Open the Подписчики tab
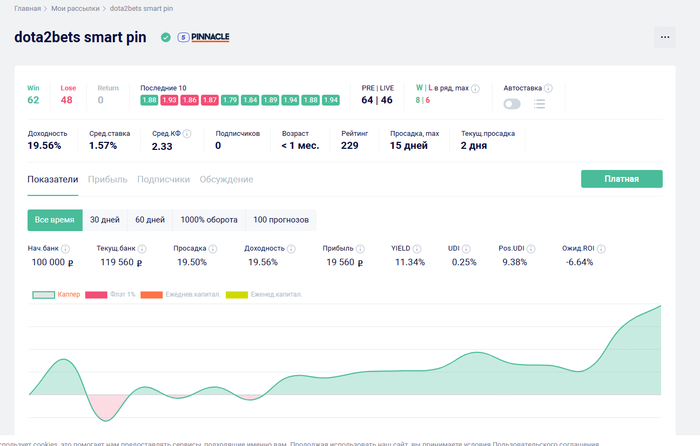Viewport: 700px width, 446px height. 163,179
